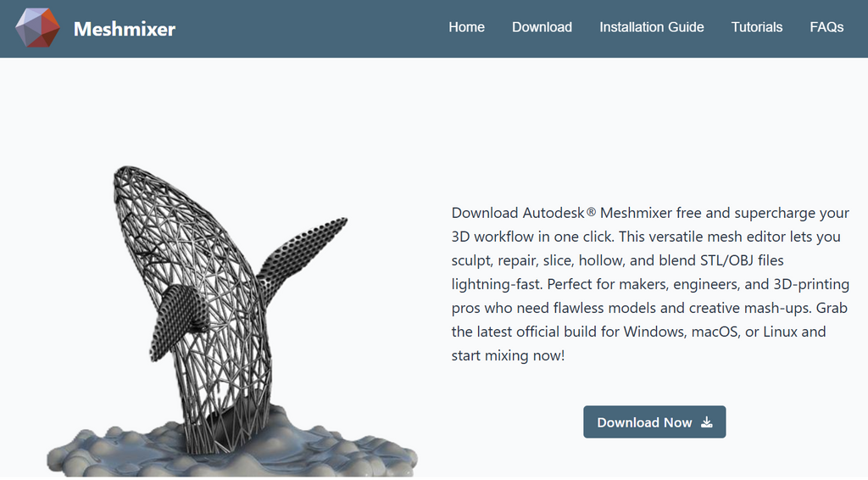Image resolution: width=868 pixels, height=480 pixels.
Task: Click the Meshmixer brand name text
Action: pos(125,29)
